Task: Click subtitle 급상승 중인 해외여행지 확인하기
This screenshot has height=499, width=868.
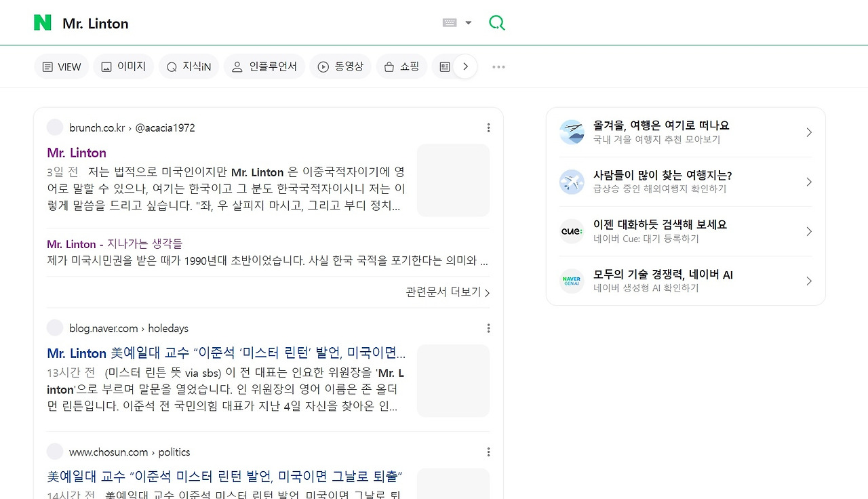Action: pyautogui.click(x=660, y=189)
